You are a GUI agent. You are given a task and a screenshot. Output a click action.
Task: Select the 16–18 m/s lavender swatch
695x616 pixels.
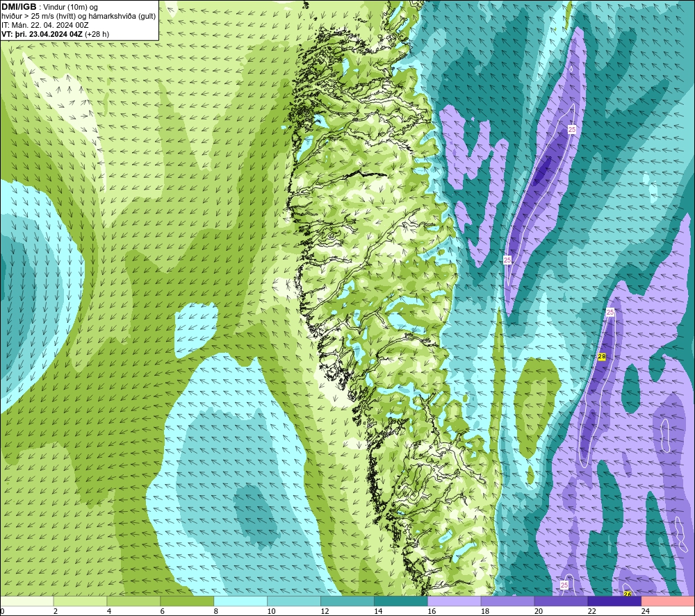tap(454, 601)
